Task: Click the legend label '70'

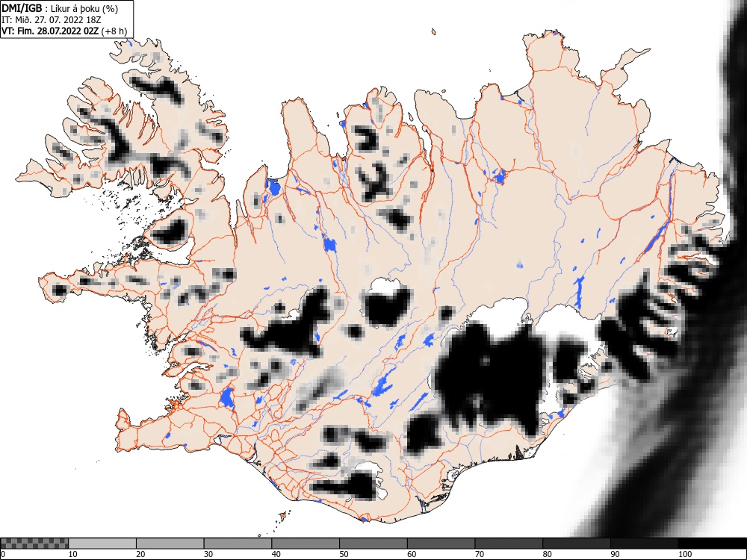Action: click(479, 554)
